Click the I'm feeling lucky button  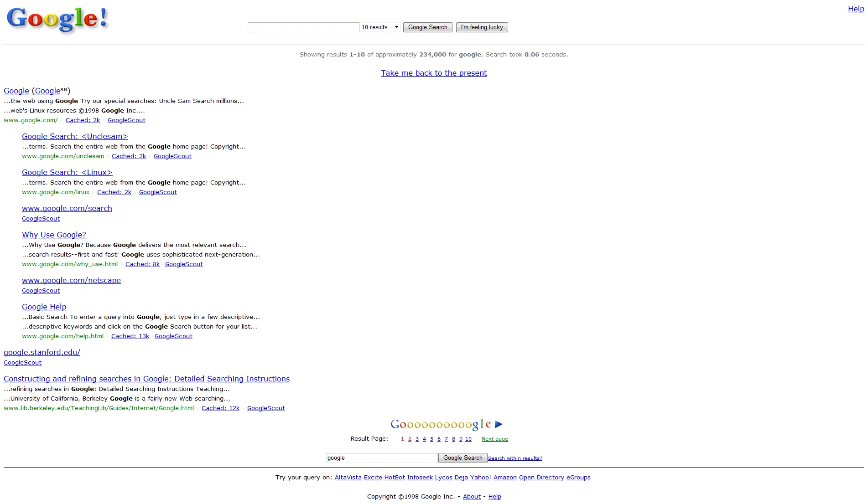(482, 27)
